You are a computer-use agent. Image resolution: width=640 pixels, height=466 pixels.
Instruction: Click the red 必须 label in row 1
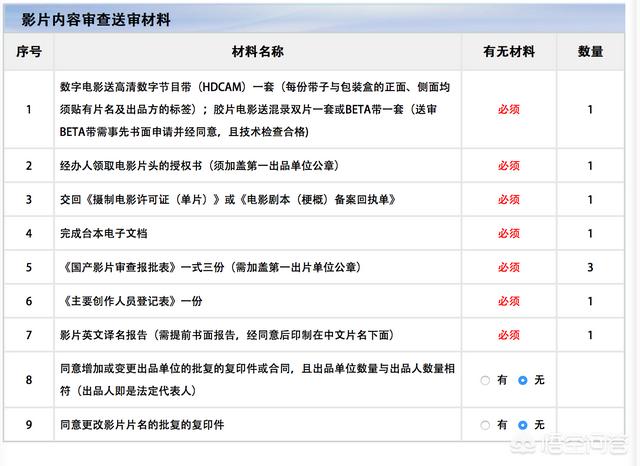point(509,110)
